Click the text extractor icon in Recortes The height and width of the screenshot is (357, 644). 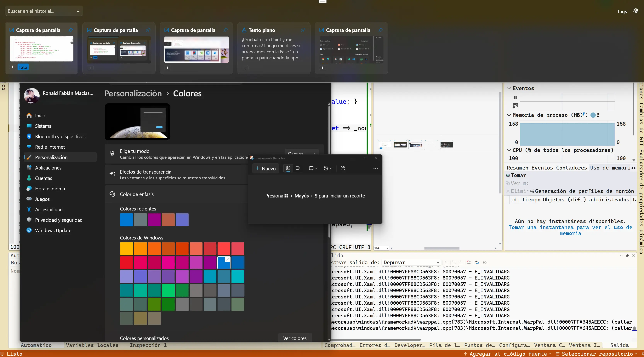pyautogui.click(x=343, y=168)
